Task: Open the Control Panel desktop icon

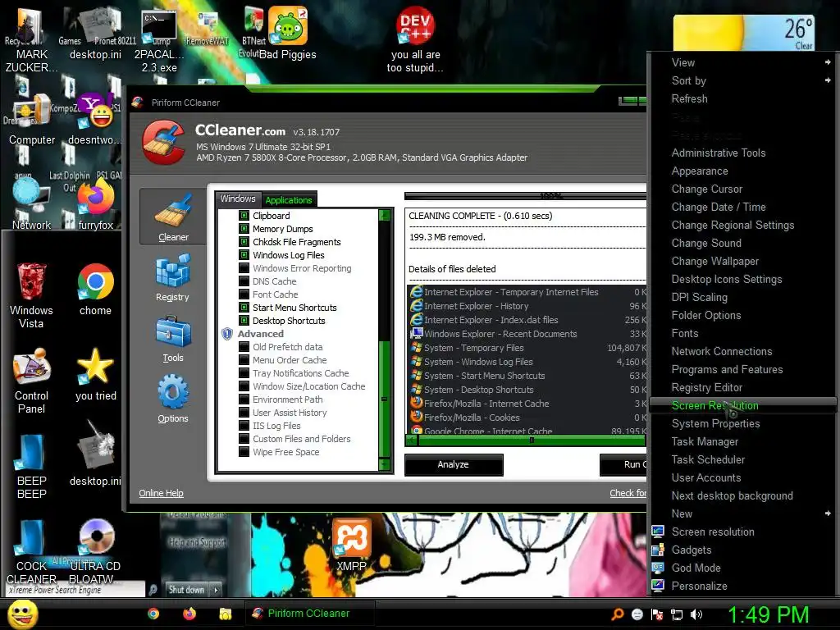Action: click(31, 381)
